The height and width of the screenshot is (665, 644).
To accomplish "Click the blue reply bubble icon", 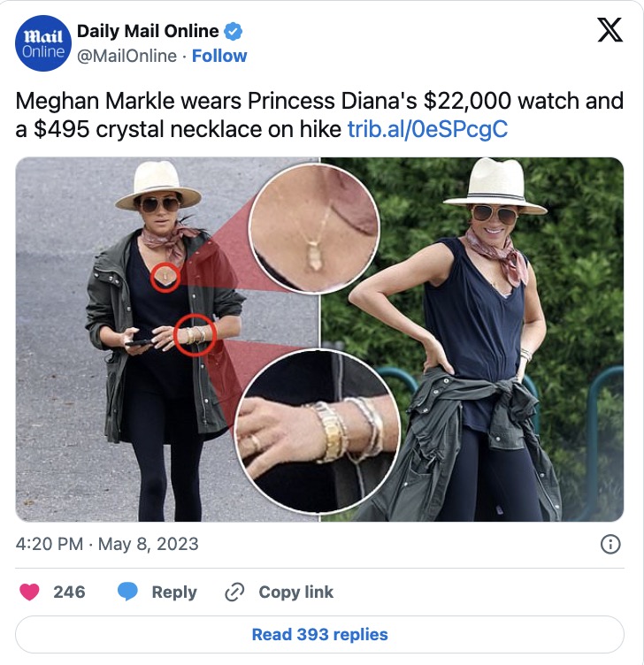I will click(127, 592).
